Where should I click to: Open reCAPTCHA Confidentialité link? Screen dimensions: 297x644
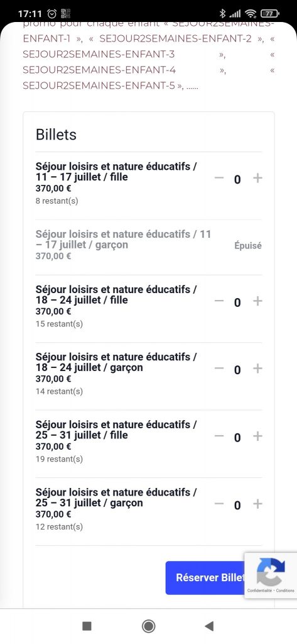259,591
